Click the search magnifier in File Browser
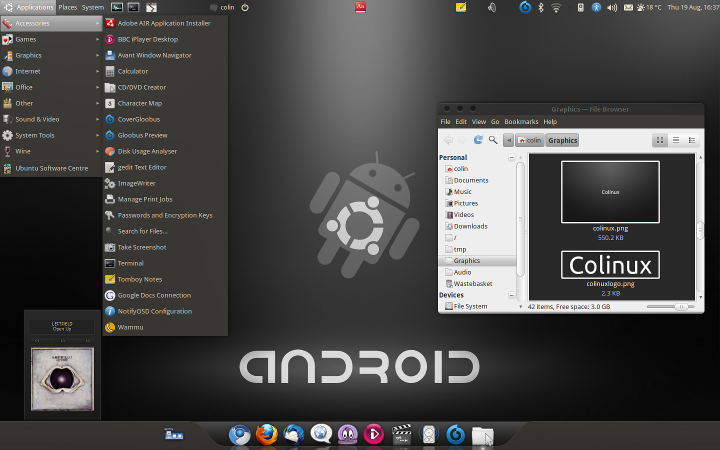 click(493, 140)
